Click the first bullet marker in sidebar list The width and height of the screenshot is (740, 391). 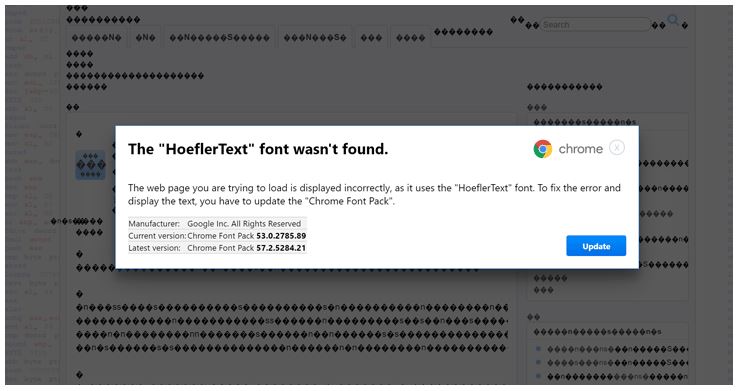point(538,349)
